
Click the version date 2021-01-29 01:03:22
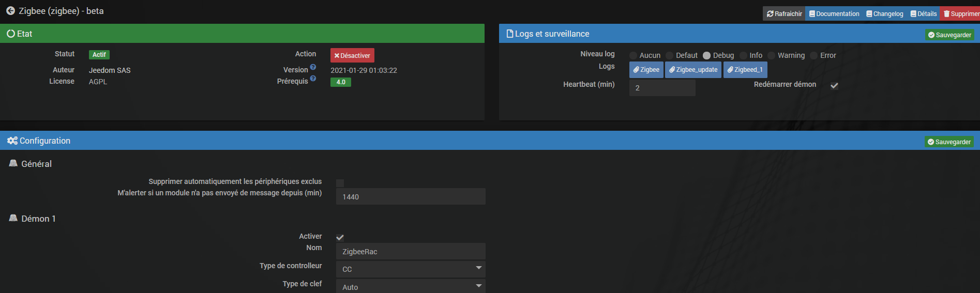click(364, 70)
